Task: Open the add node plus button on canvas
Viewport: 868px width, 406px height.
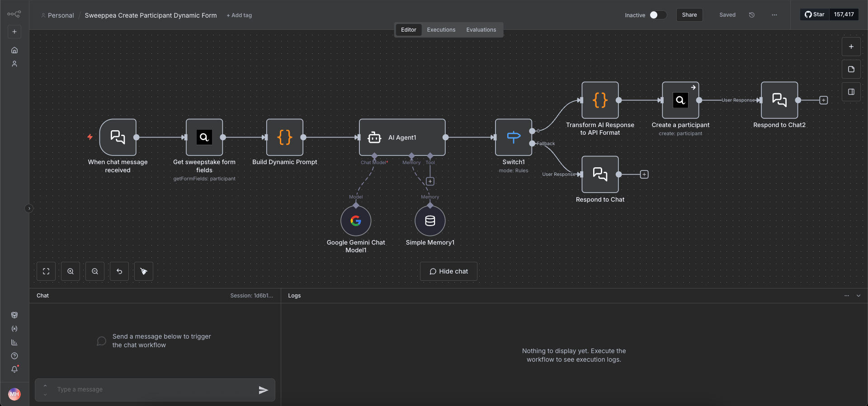Action: pos(851,47)
